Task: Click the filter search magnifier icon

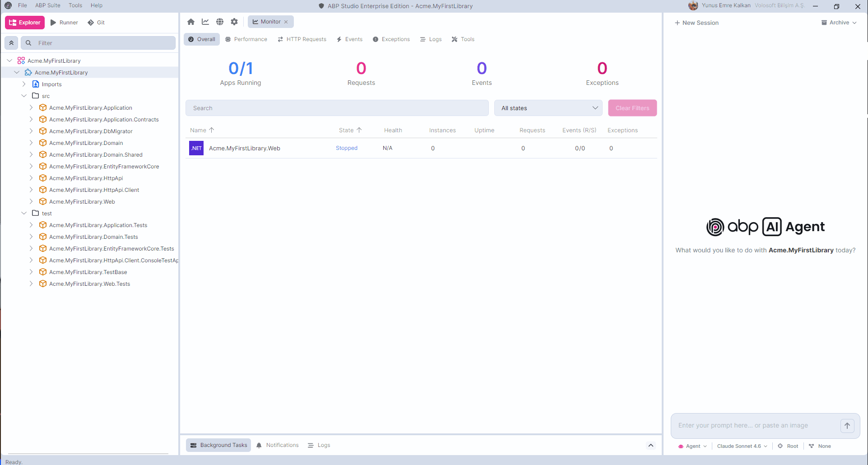Action: pos(28,43)
